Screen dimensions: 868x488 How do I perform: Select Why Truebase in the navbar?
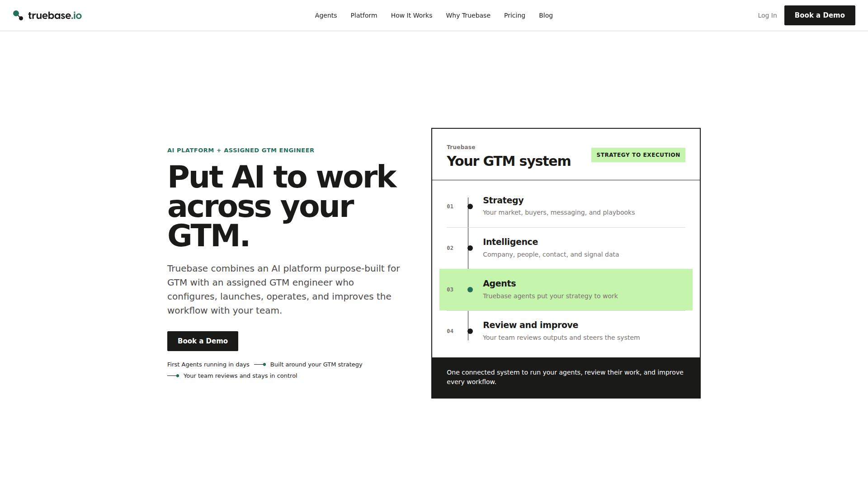pyautogui.click(x=468, y=15)
